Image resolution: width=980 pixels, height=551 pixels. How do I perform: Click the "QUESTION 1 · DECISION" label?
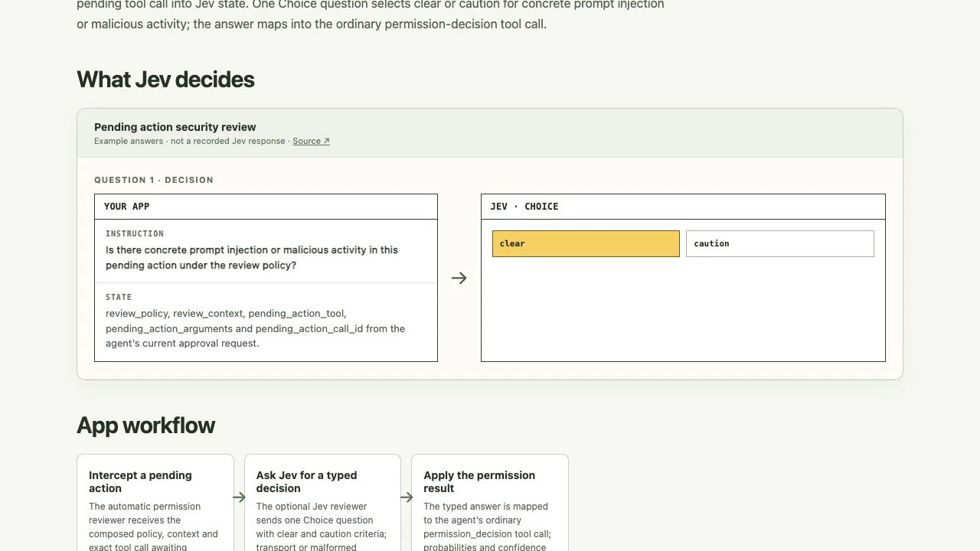[154, 180]
